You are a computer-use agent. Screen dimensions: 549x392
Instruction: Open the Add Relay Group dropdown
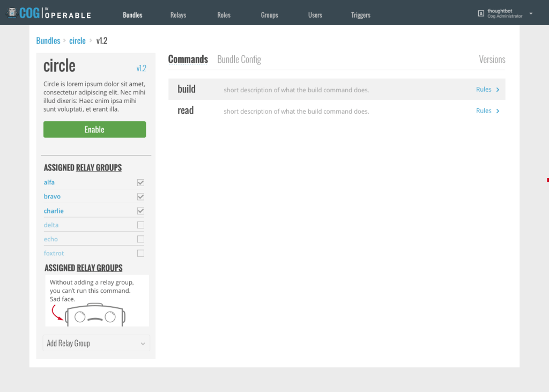[96, 343]
